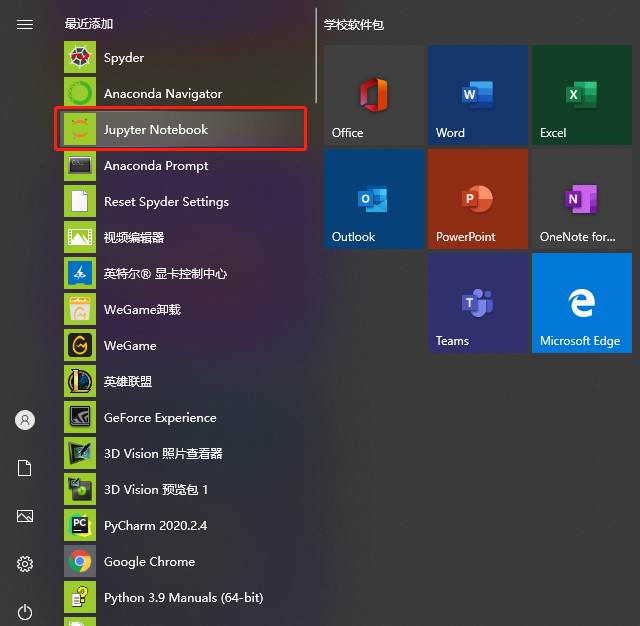
Task: Click the user account icon
Action: tap(25, 420)
